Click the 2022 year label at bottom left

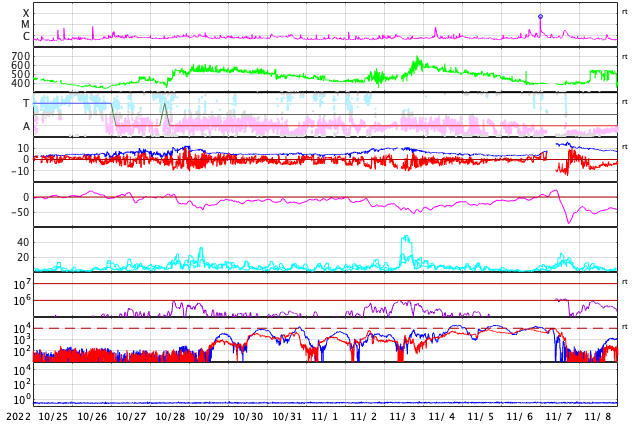click(x=18, y=416)
